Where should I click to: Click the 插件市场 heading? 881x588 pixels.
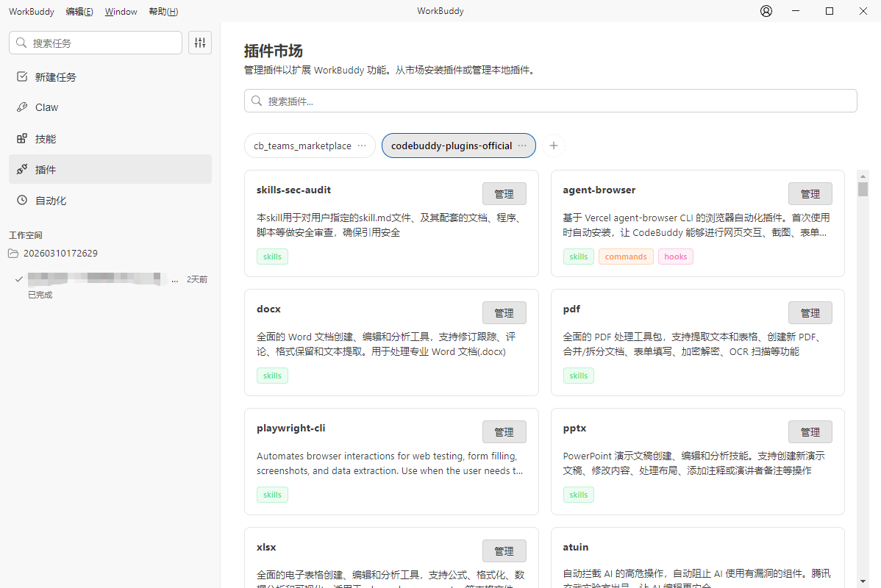pos(274,51)
